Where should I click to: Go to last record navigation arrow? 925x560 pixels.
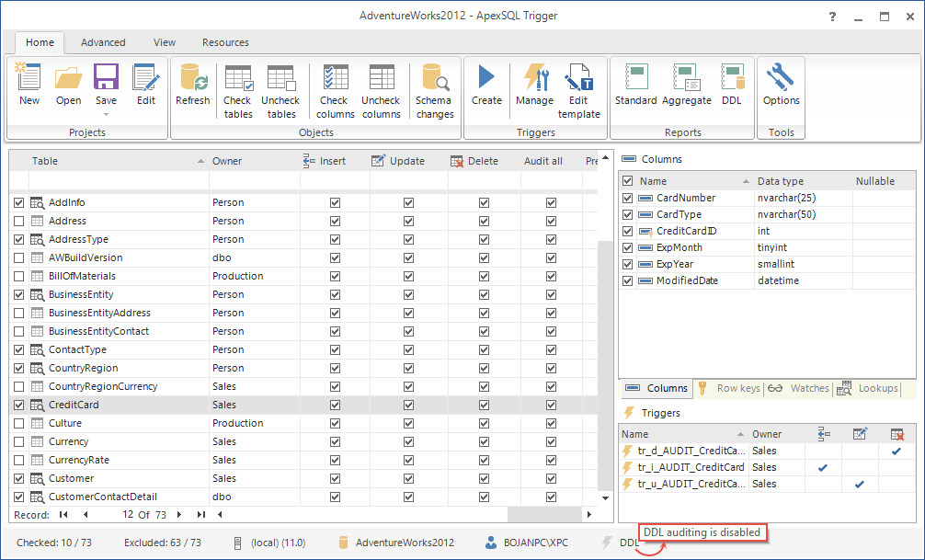[x=201, y=515]
